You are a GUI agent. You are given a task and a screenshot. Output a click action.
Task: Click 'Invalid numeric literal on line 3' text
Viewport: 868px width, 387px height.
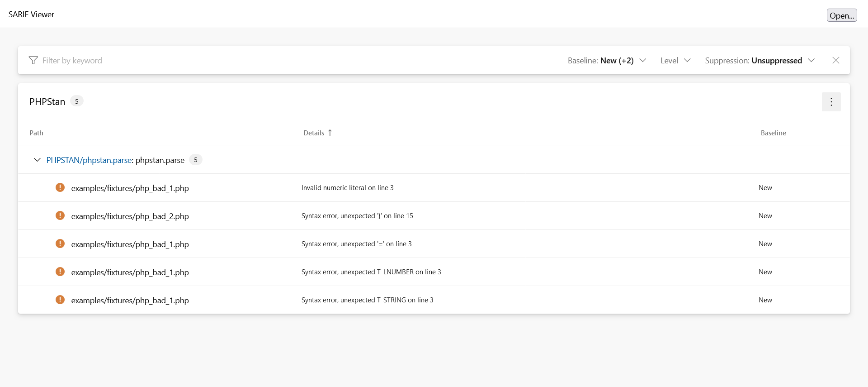tap(347, 188)
